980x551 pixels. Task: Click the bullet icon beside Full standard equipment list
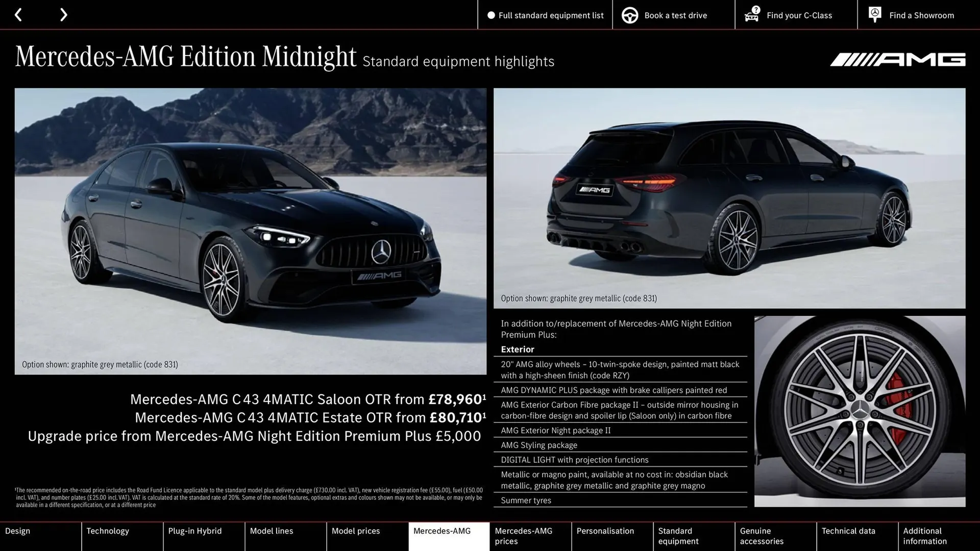(491, 15)
